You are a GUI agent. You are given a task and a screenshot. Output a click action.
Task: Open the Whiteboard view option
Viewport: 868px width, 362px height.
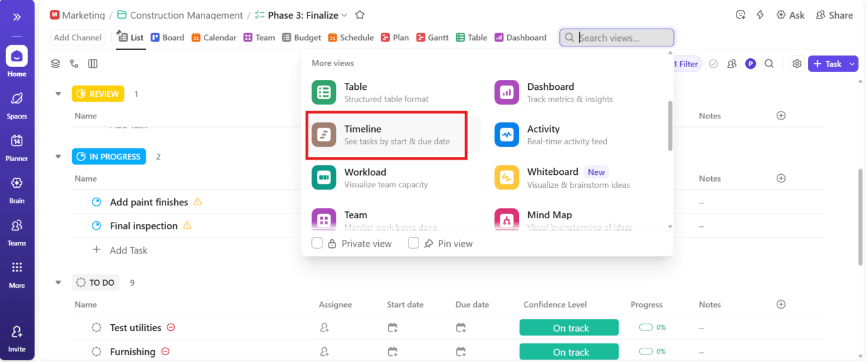552,177
